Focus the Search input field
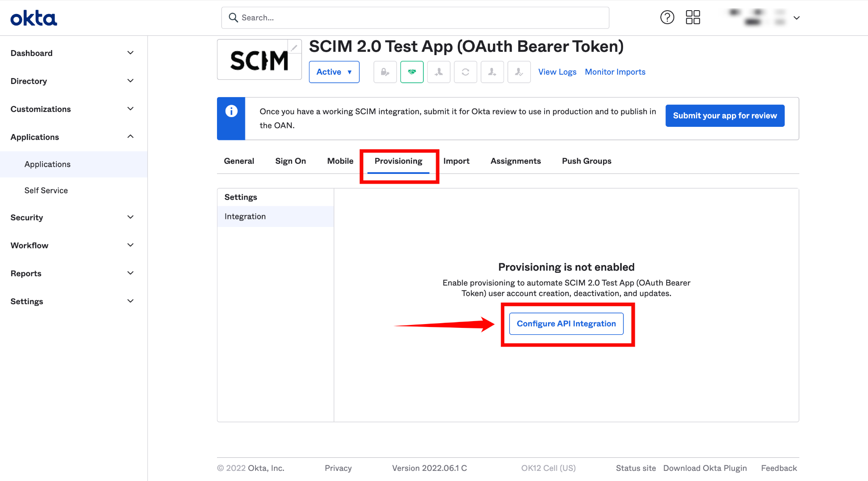The image size is (868, 481). click(415, 18)
